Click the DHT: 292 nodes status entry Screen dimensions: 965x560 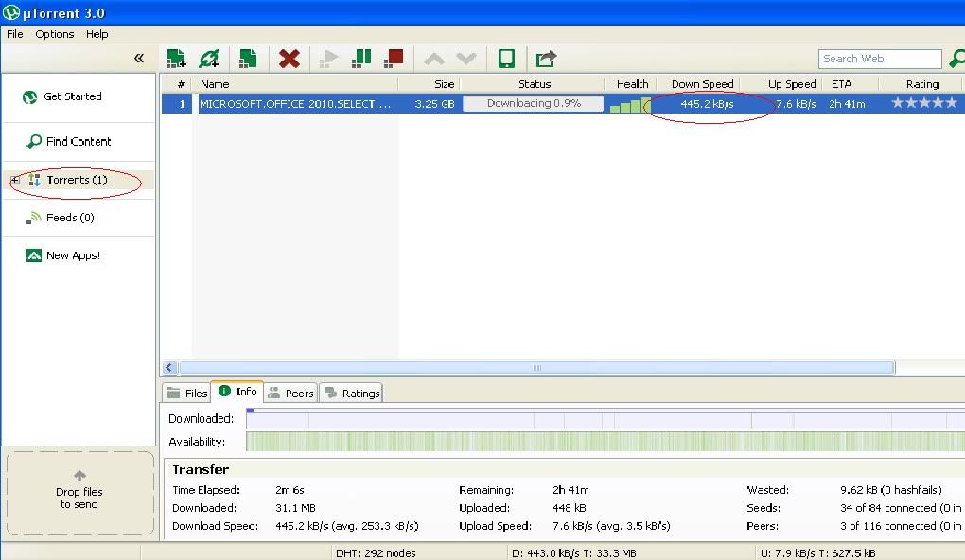pyautogui.click(x=376, y=553)
